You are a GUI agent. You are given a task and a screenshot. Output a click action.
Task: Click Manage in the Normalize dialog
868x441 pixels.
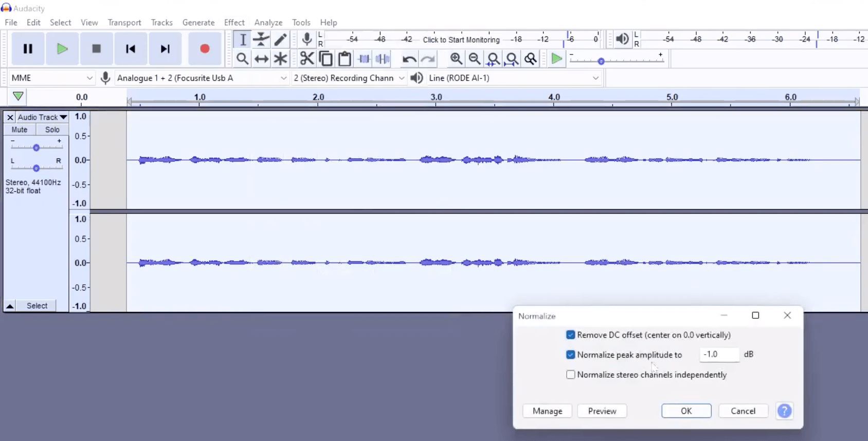point(547,411)
